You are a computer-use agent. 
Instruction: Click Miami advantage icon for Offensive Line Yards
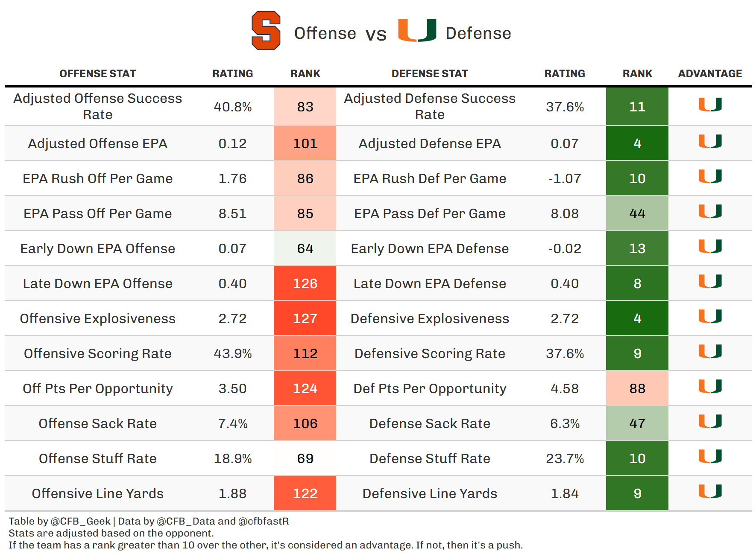point(710,491)
